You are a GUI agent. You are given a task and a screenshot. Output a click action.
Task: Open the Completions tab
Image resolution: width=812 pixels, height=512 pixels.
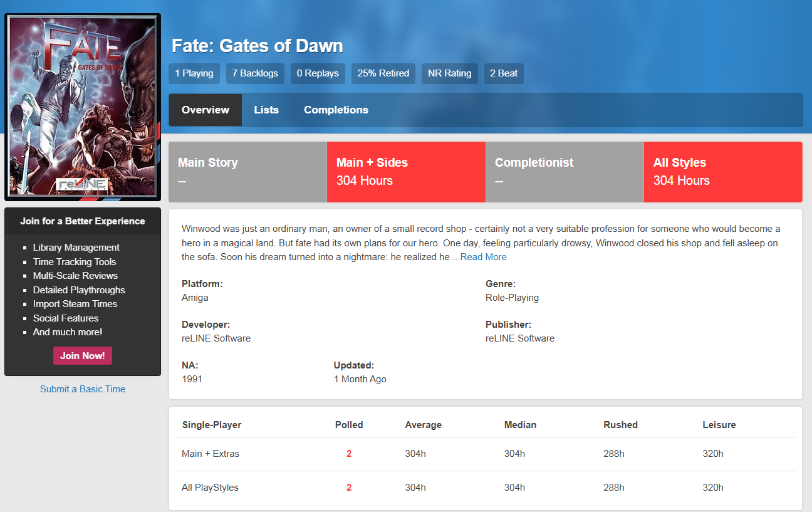pos(336,110)
